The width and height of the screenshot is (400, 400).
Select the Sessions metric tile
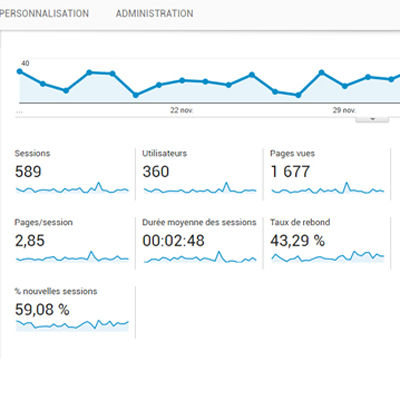coord(72,174)
